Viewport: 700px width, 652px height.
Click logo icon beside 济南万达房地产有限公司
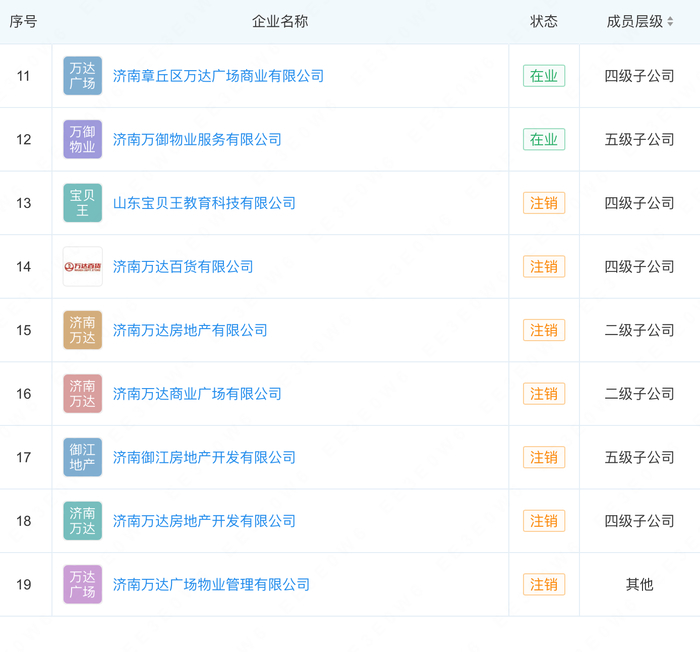[82, 330]
